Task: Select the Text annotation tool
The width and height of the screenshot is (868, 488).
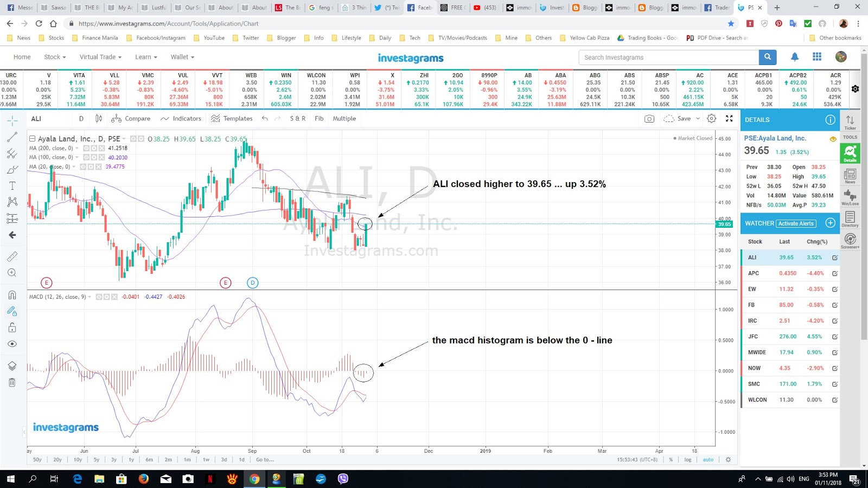Action: (x=12, y=186)
